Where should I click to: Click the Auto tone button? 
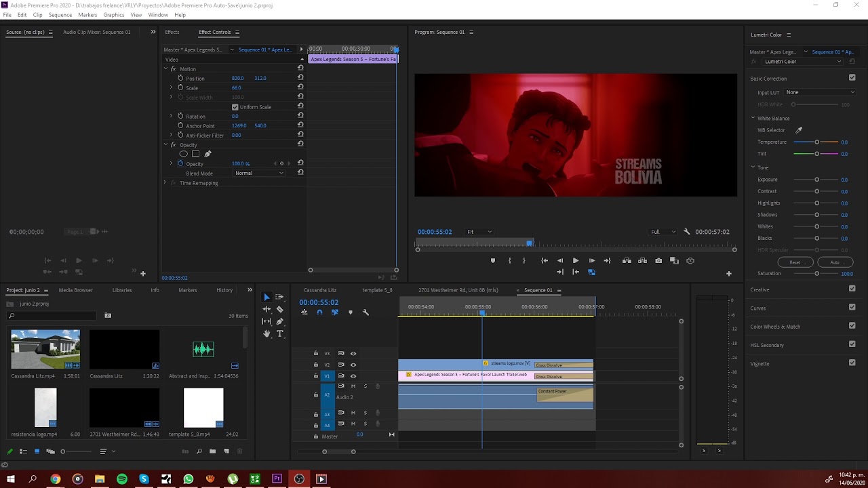tap(835, 262)
